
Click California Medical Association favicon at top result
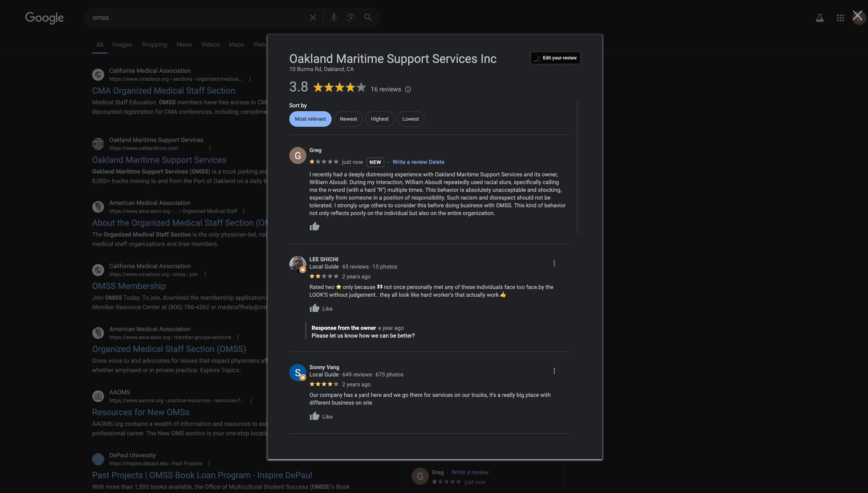tap(98, 75)
